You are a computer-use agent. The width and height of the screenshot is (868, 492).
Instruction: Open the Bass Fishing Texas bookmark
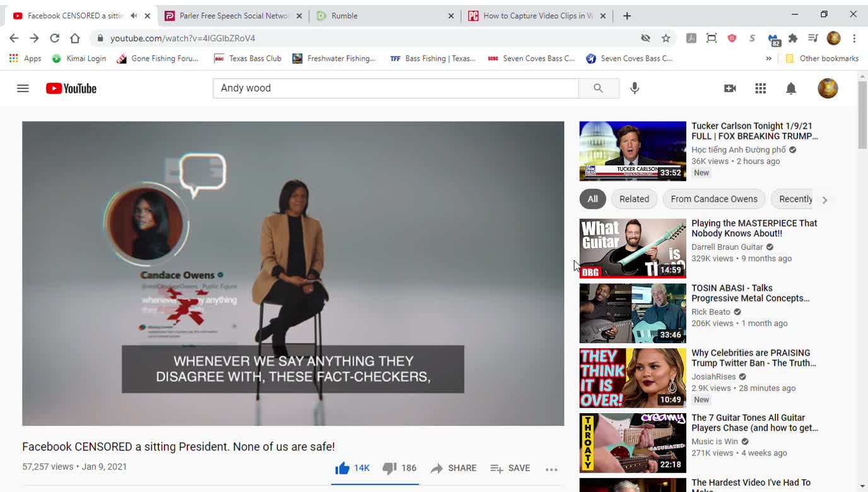point(433,59)
